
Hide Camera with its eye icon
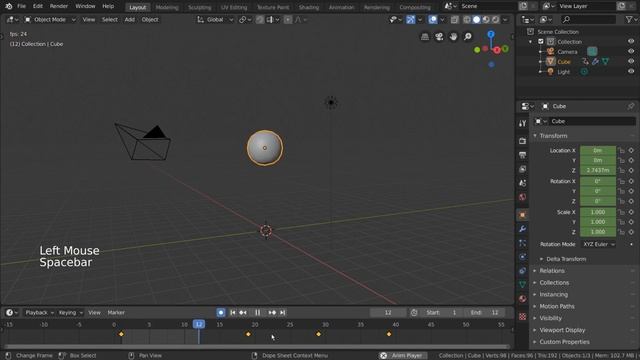point(631,51)
